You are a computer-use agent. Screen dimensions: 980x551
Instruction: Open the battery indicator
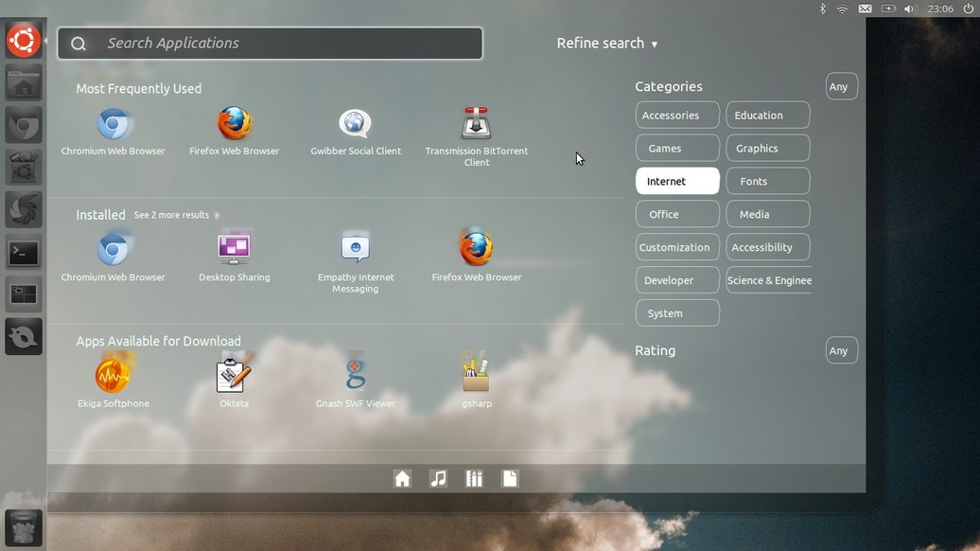click(888, 9)
